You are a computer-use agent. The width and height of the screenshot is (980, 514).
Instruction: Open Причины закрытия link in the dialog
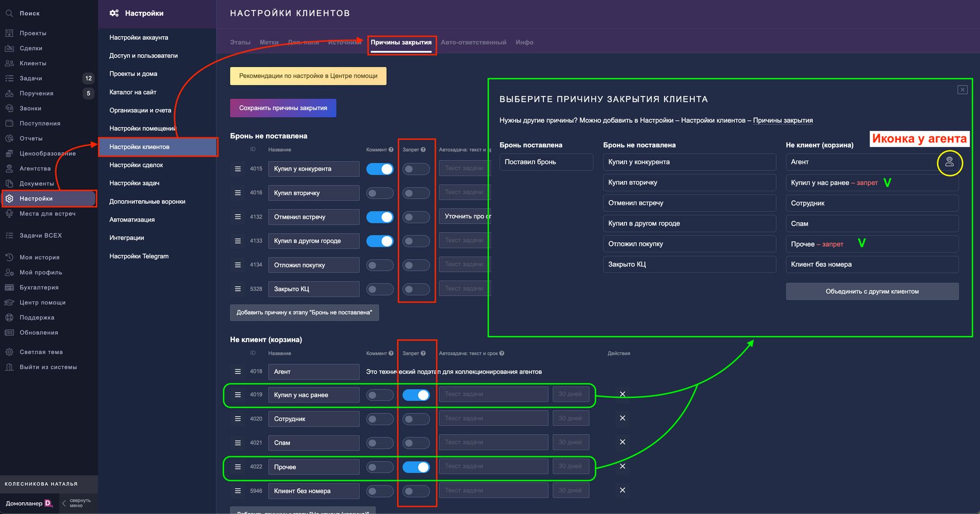pos(783,120)
